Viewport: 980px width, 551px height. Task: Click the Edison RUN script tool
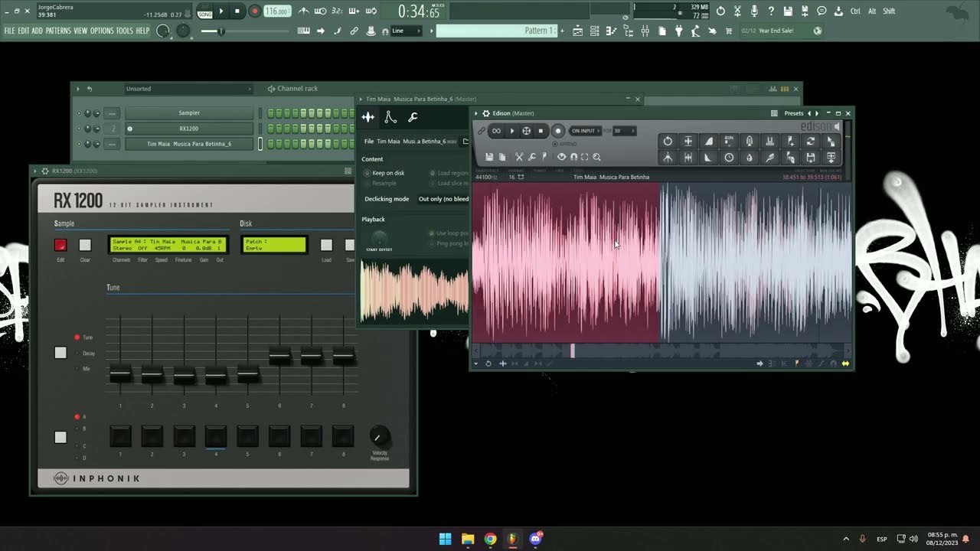[x=729, y=141]
